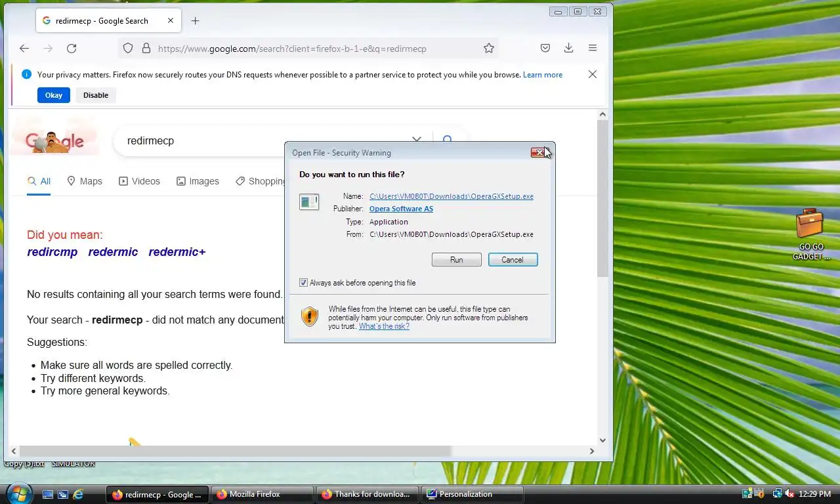Click Show Desktop in quick launch
The image size is (840, 504).
tap(48, 494)
